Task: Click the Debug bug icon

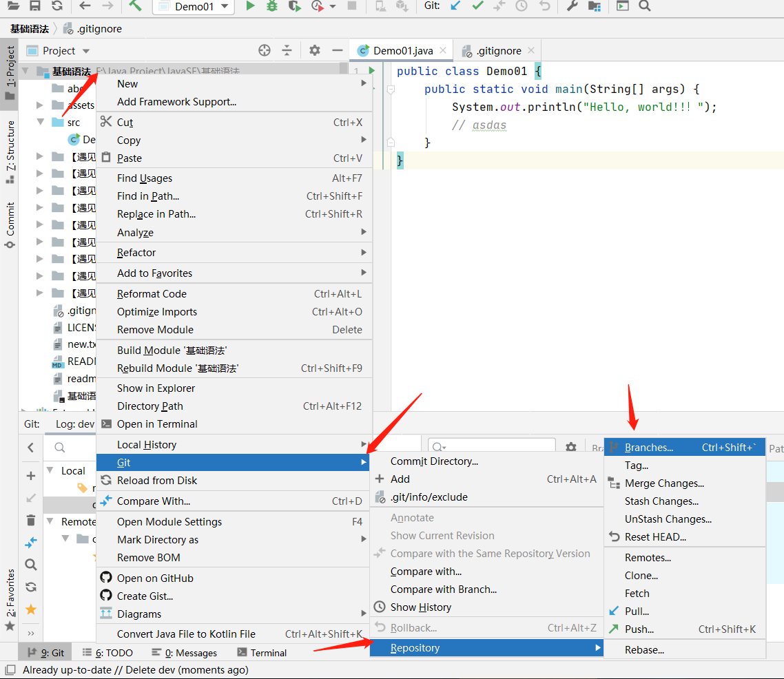Action: click(x=271, y=6)
